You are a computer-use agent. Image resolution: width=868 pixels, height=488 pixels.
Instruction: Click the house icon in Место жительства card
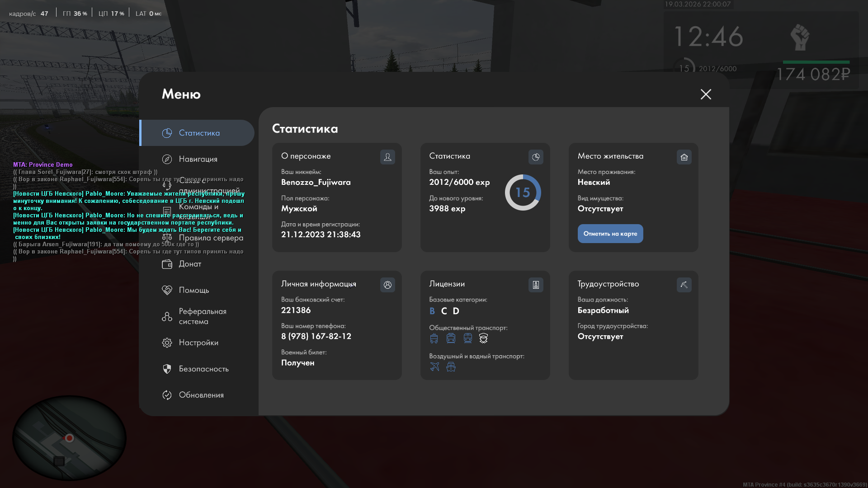(684, 157)
